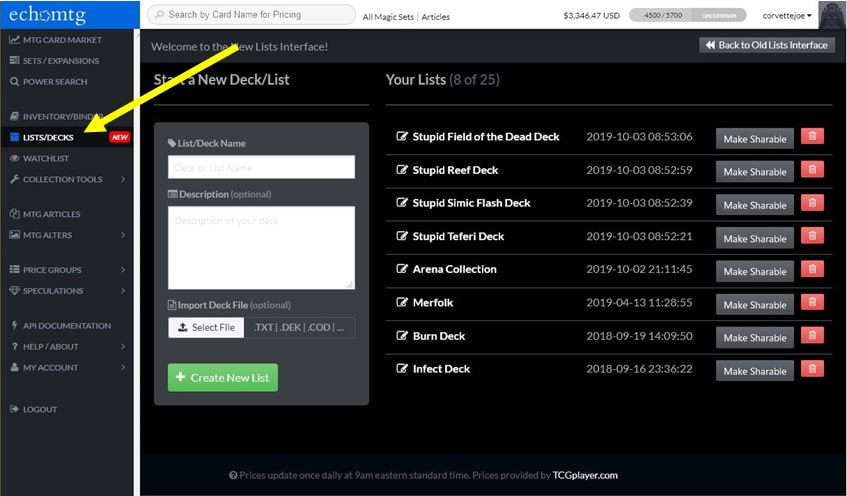This screenshot has width=847, height=496.
Task: Click trash icon for Merfolk list
Action: [x=812, y=303]
